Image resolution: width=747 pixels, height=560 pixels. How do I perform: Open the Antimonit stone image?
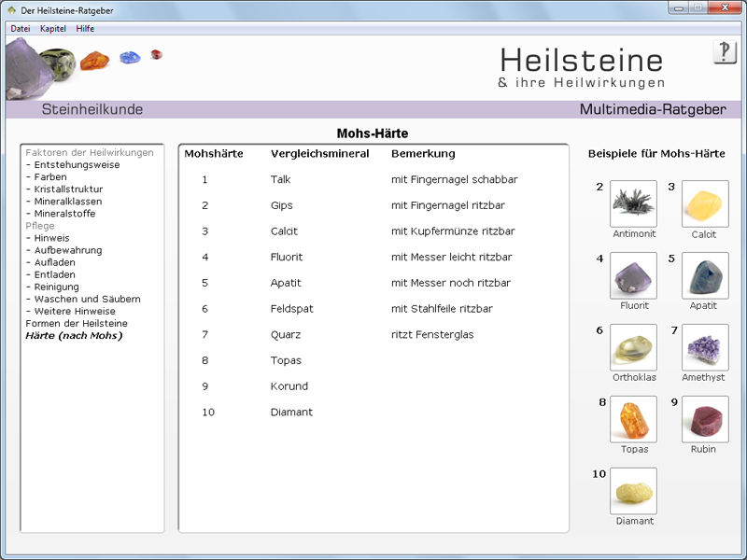coord(633,203)
